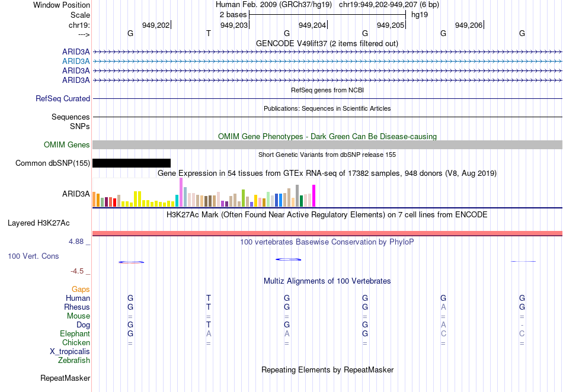The image size is (563, 392).
Task: Click 'Multiz Alignments of 100 Vertebrates' title
Action: click(327, 281)
